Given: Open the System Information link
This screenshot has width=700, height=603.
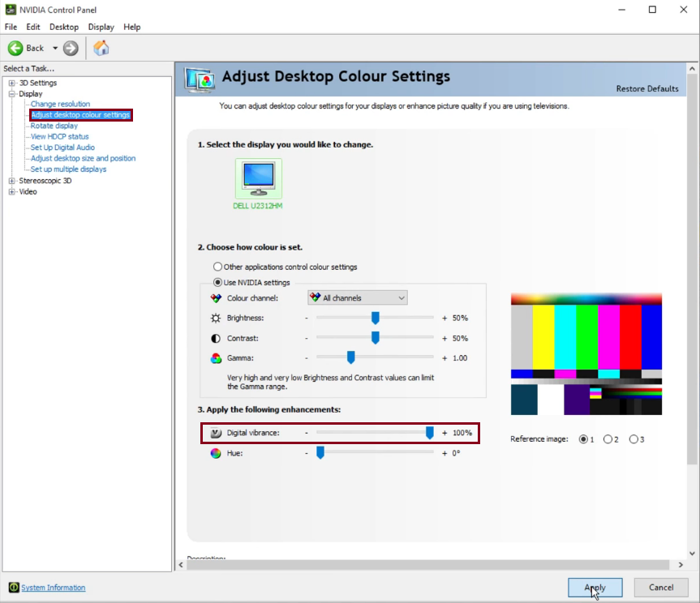Looking at the screenshot, I should point(53,588).
